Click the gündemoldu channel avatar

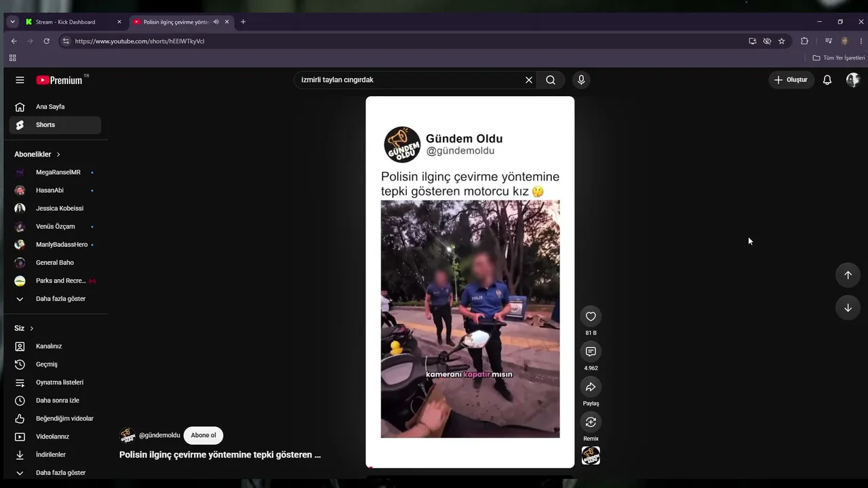(x=127, y=435)
